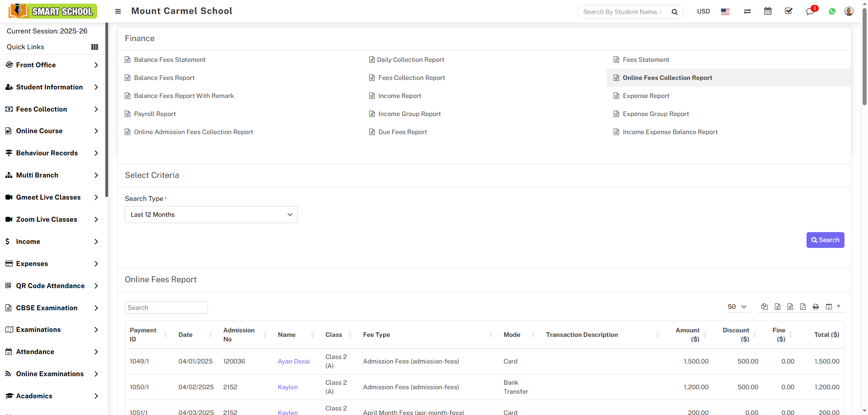The image size is (868, 415).
Task: Toggle the sidebar with hamburger menu
Action: pos(118,11)
